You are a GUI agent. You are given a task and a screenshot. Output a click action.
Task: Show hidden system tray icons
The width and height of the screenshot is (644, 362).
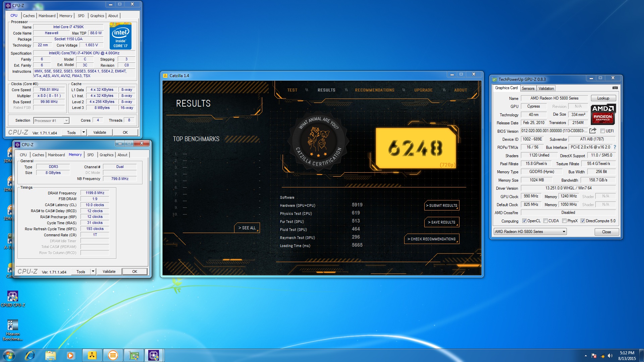[x=586, y=356]
